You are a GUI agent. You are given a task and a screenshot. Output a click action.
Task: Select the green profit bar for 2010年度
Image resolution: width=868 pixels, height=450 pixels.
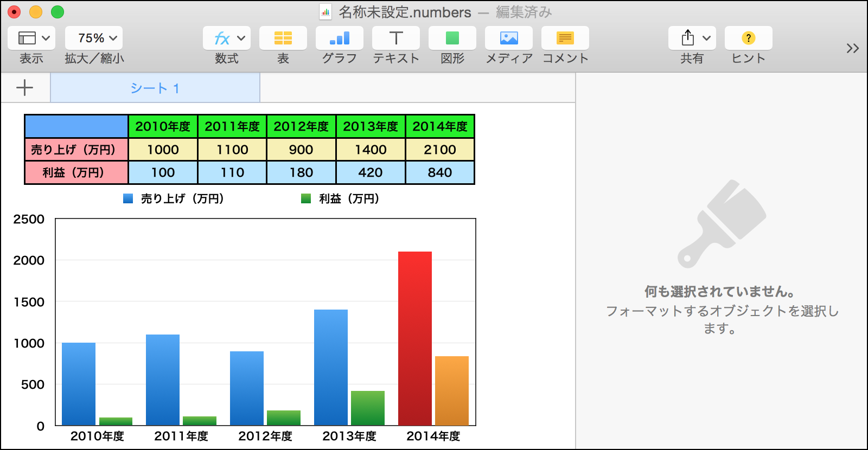pyautogui.click(x=116, y=421)
